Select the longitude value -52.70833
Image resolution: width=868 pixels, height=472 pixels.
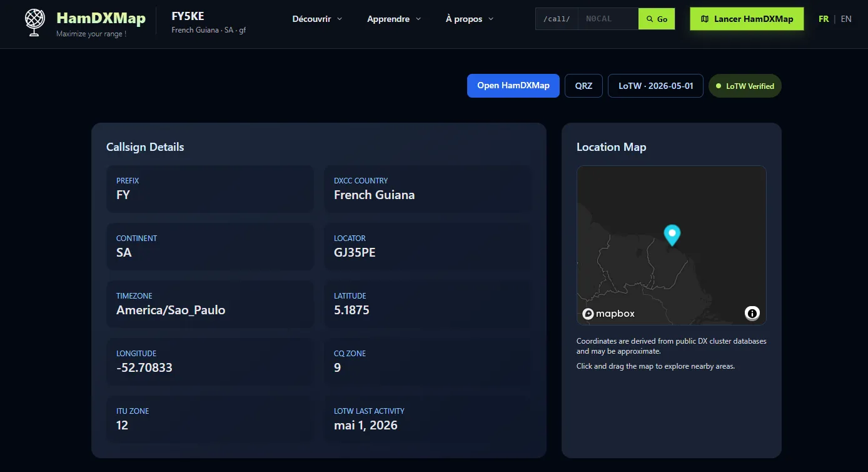point(144,367)
